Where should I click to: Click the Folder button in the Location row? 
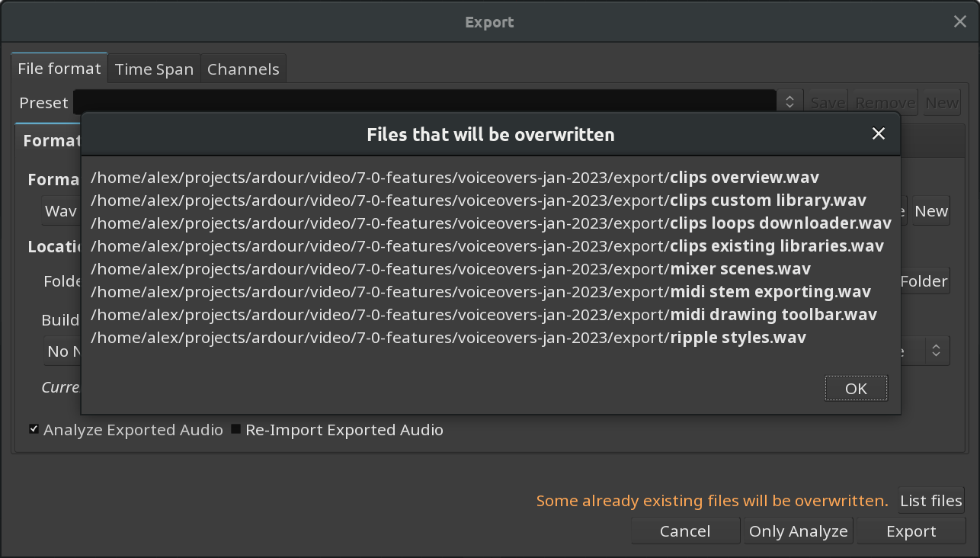[924, 281]
